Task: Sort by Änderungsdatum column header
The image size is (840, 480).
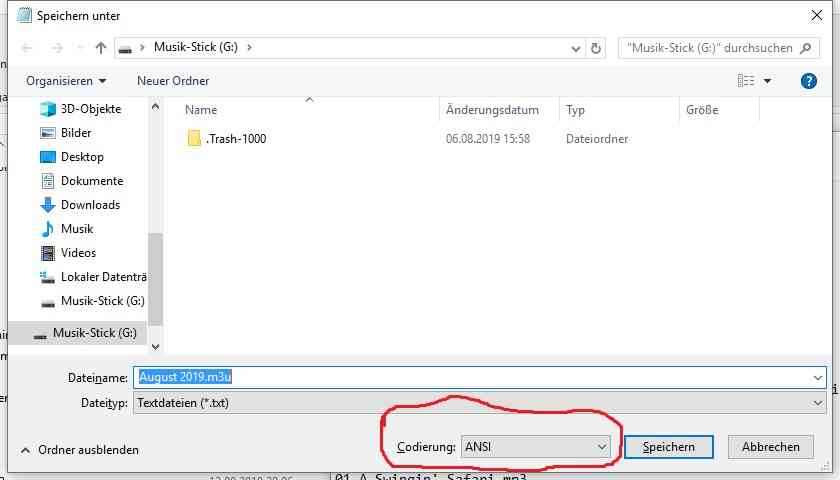Action: [x=492, y=110]
